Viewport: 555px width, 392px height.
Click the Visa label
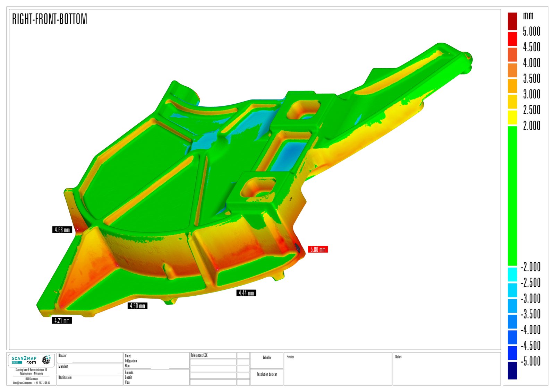127,382
